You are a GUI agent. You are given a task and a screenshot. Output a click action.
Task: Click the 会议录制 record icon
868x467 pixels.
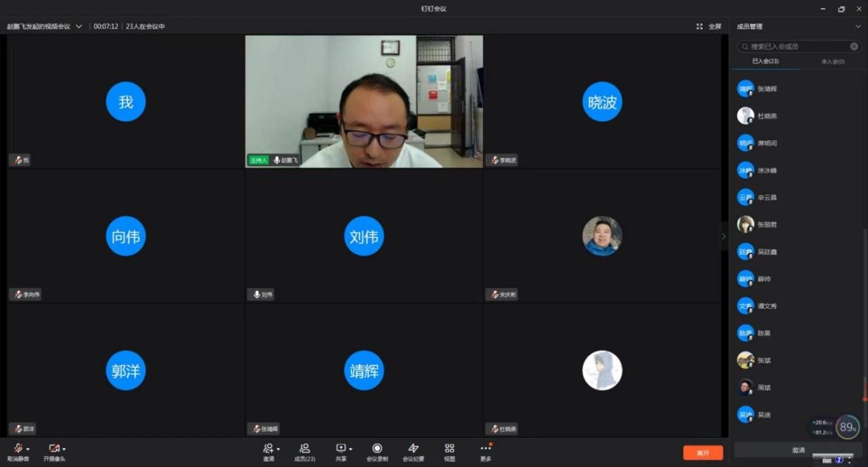pos(376,449)
